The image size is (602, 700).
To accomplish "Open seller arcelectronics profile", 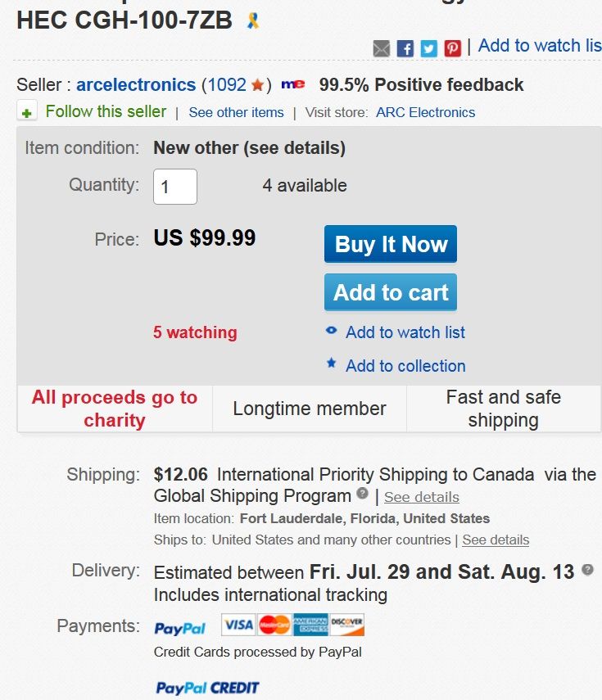I will [136, 84].
